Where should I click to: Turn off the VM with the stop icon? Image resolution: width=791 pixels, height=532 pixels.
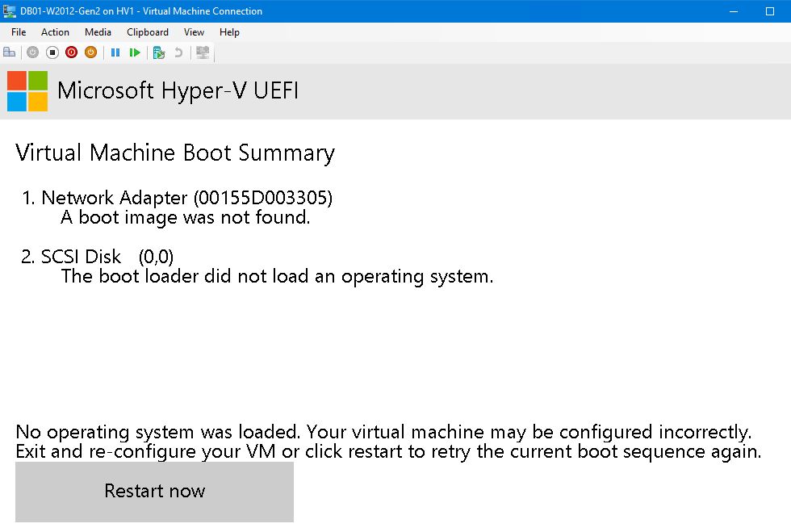52,52
